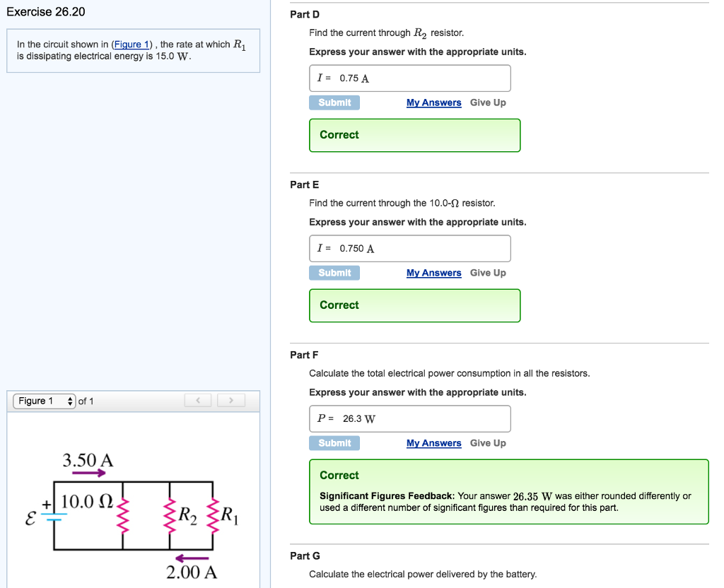The image size is (724, 588).
Task: Click the previous figure arrow
Action: point(197,400)
